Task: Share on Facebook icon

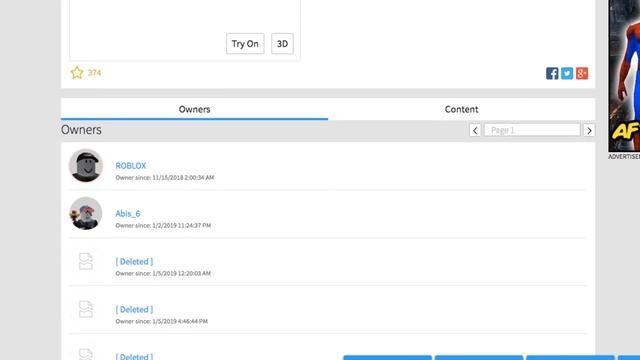Action: [552, 73]
